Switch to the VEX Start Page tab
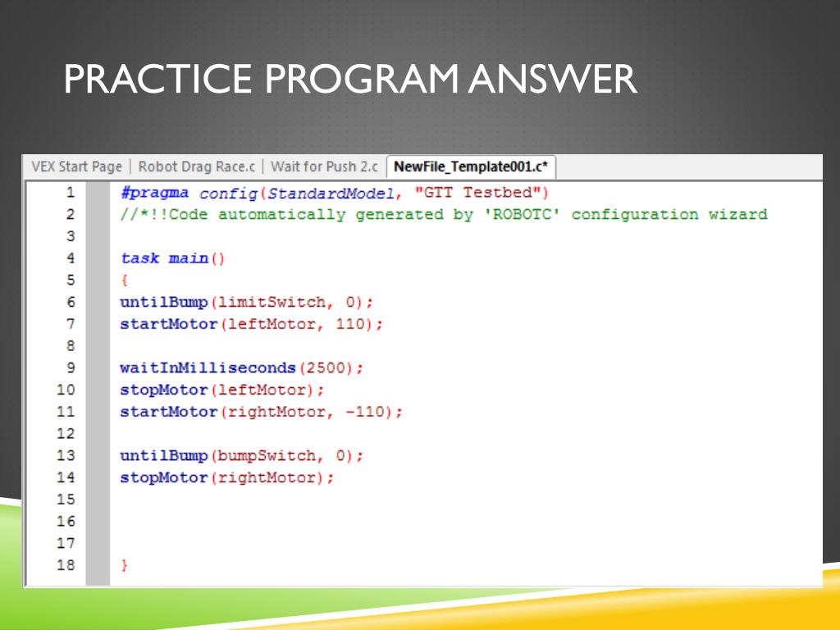The width and height of the screenshot is (840, 630). coord(76,167)
